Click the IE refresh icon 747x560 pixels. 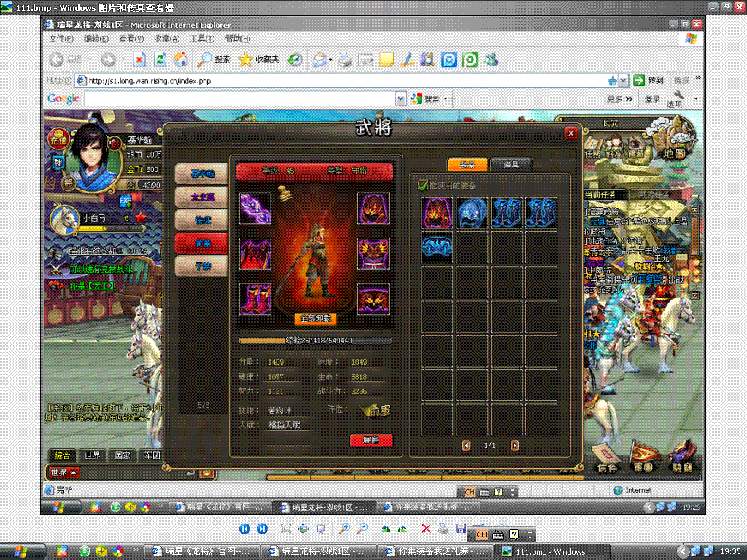[x=160, y=60]
